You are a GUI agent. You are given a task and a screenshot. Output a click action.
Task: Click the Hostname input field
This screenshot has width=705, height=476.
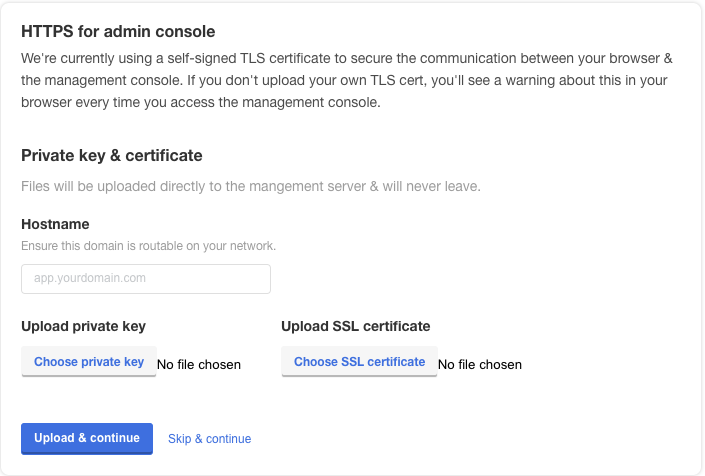146,279
